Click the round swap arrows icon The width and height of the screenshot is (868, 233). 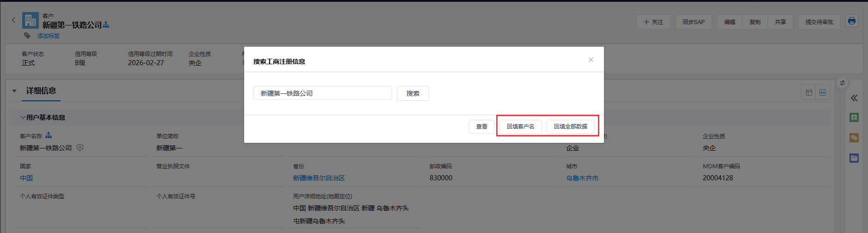tap(842, 83)
